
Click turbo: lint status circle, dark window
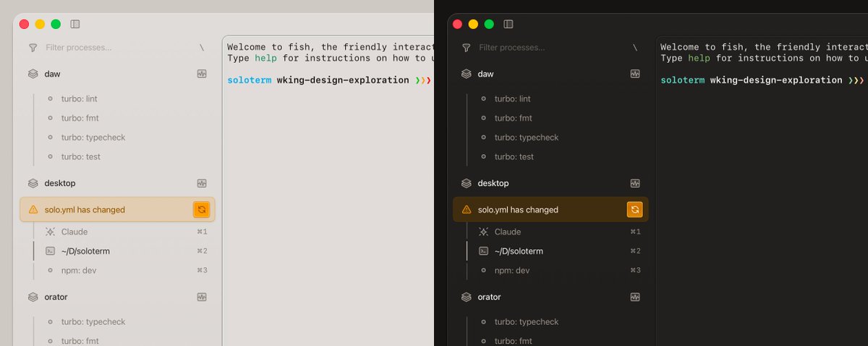point(483,98)
